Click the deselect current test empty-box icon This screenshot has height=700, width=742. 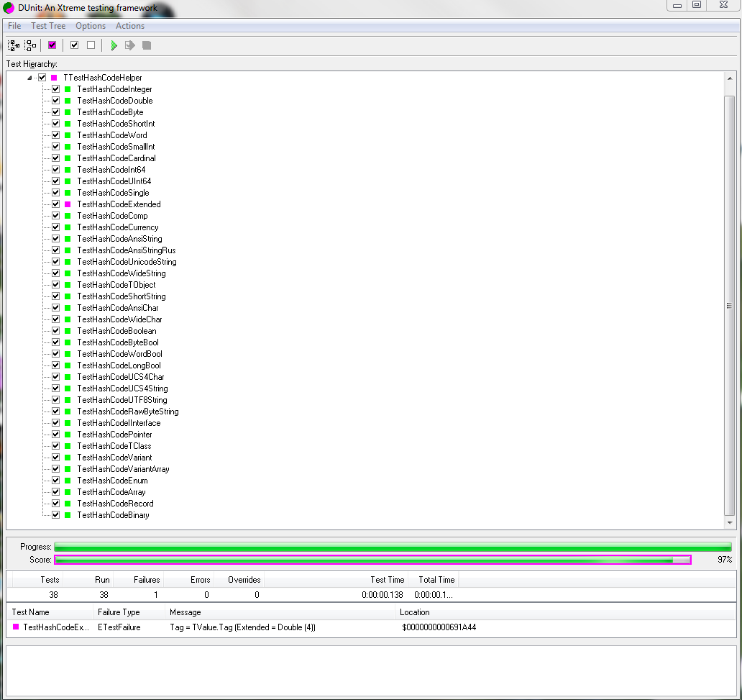click(91, 45)
